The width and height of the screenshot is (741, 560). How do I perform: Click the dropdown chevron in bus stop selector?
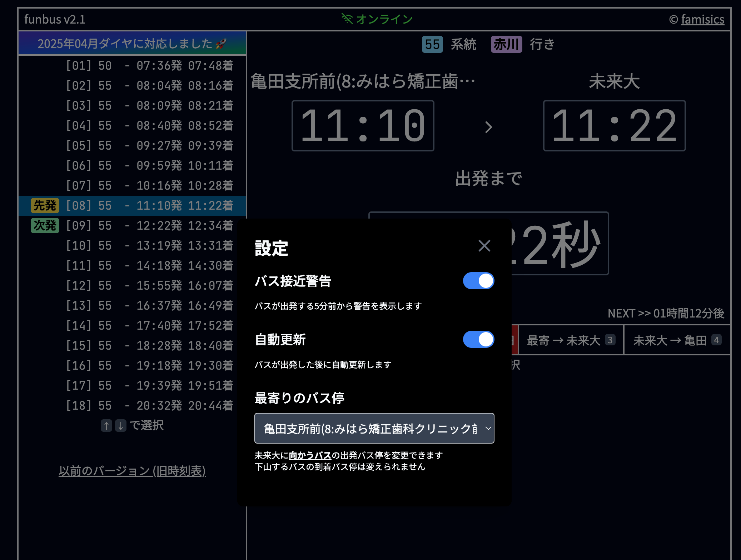[x=488, y=428]
